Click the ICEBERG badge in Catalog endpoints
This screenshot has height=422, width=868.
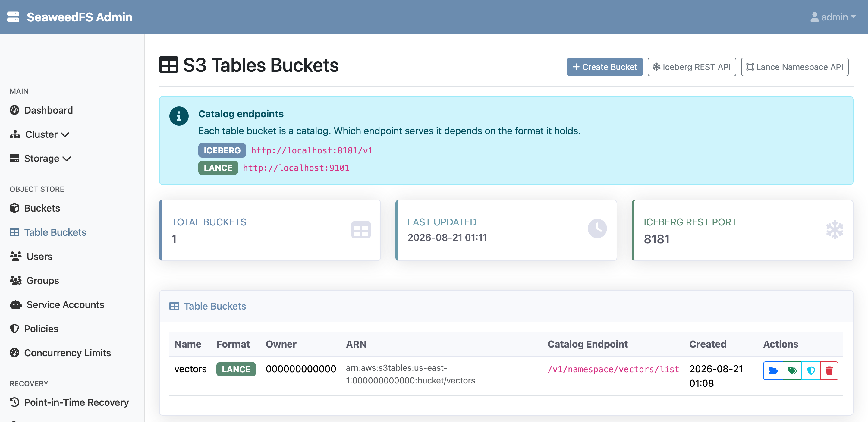[222, 150]
